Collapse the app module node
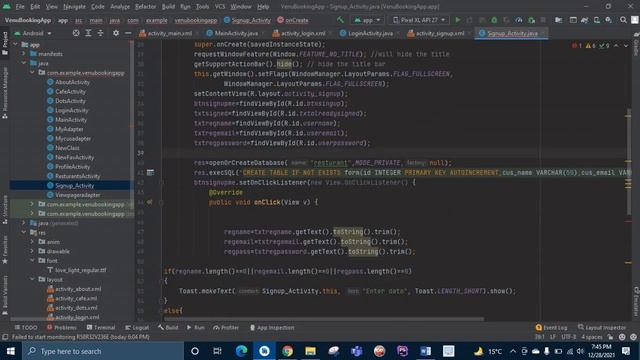 click(16, 44)
